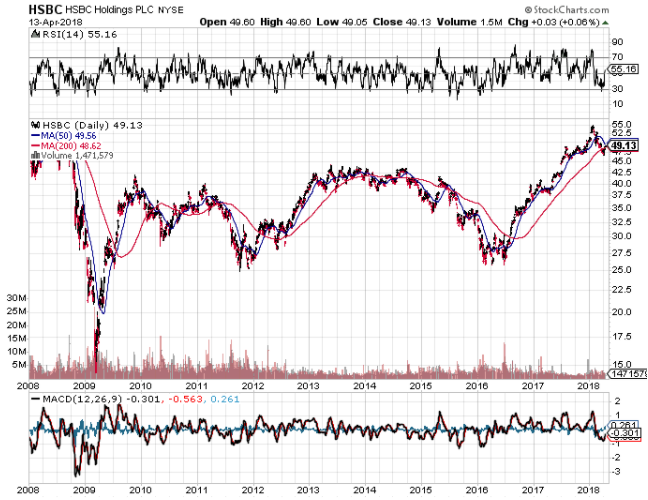Click the 2013 label on price chart axis
The width and height of the screenshot is (648, 500).
[308, 386]
